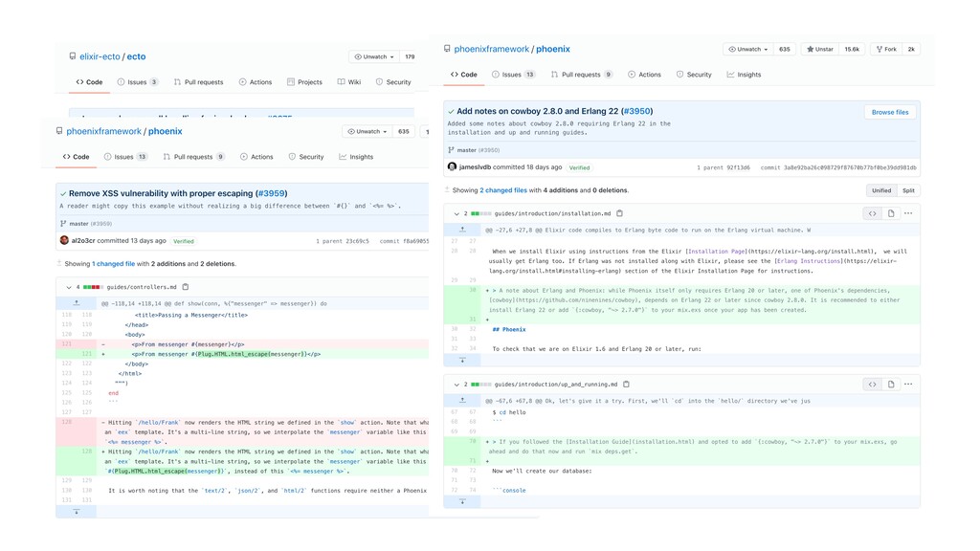Select Code tab in left phoenix window
Screen dimensions: 980x551
click(77, 157)
